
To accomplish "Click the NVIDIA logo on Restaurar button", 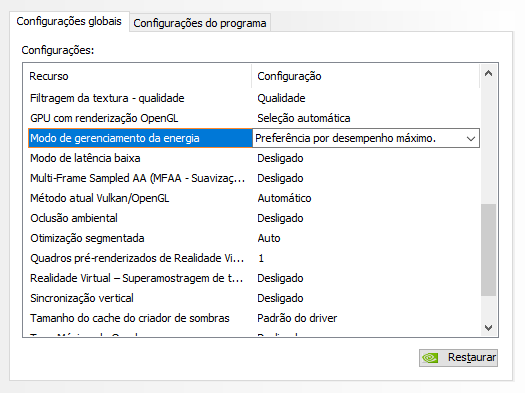I will pos(430,358).
